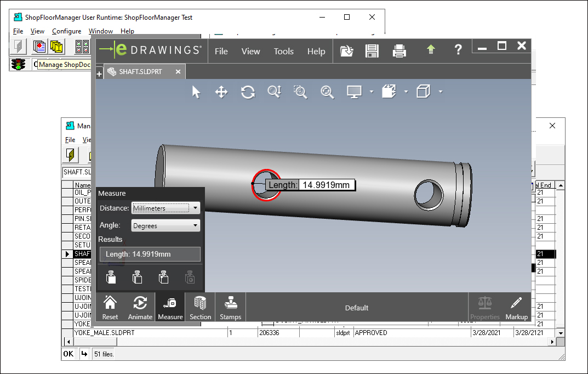Expand the view orientation dropdown arrow
Viewport: 588px width, 374px height.
(406, 92)
